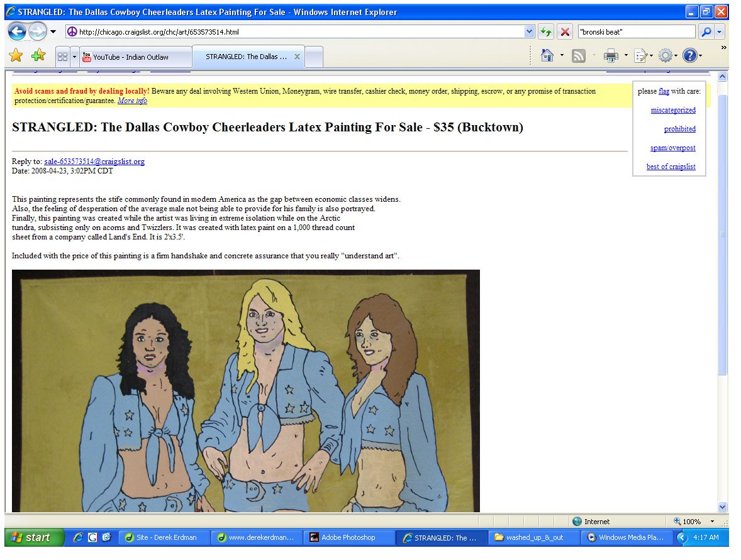This screenshot has height=560, width=741.
Task: Expand the tab list dropdown arrow
Action: [x=74, y=57]
